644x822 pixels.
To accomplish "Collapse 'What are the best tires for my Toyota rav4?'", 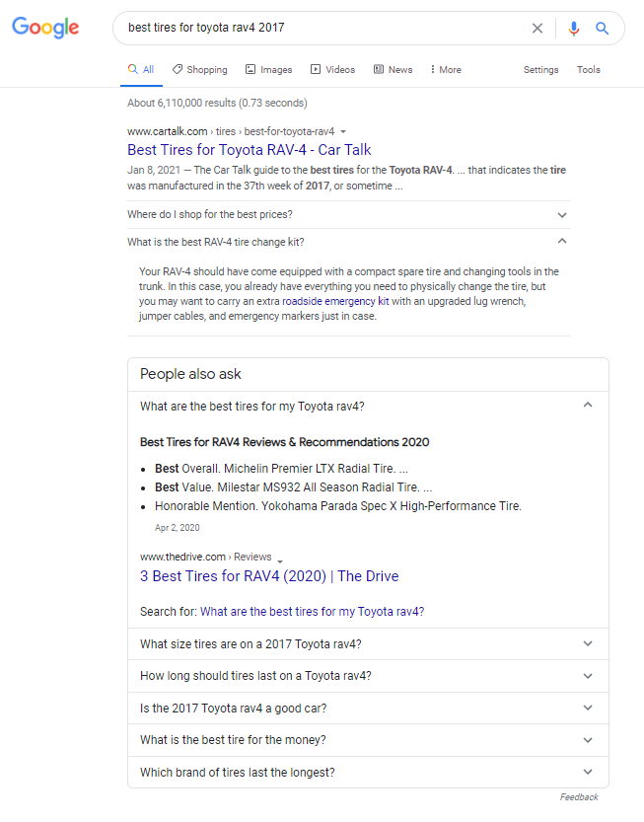I will [x=368, y=407].
